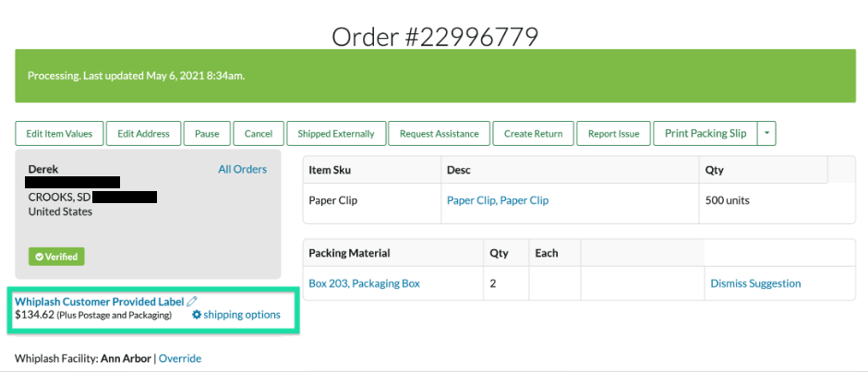Click the Dismiss Suggestion link
The height and width of the screenshot is (372, 868).
point(755,283)
